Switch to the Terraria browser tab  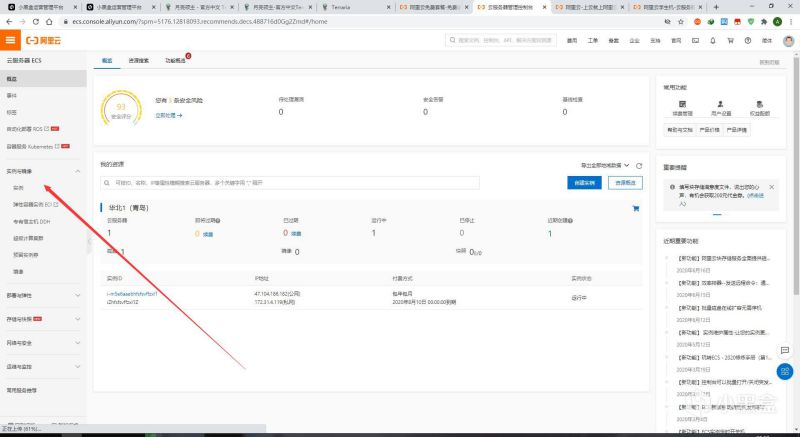357,7
